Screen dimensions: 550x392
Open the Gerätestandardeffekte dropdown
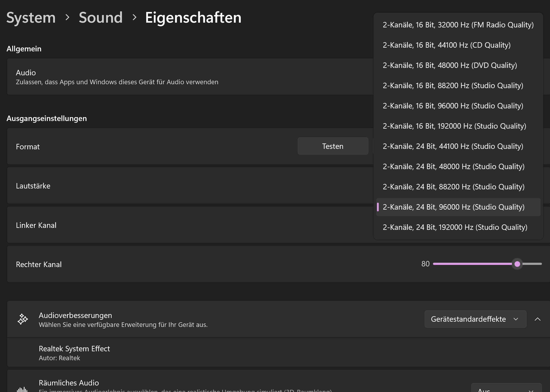(x=475, y=319)
